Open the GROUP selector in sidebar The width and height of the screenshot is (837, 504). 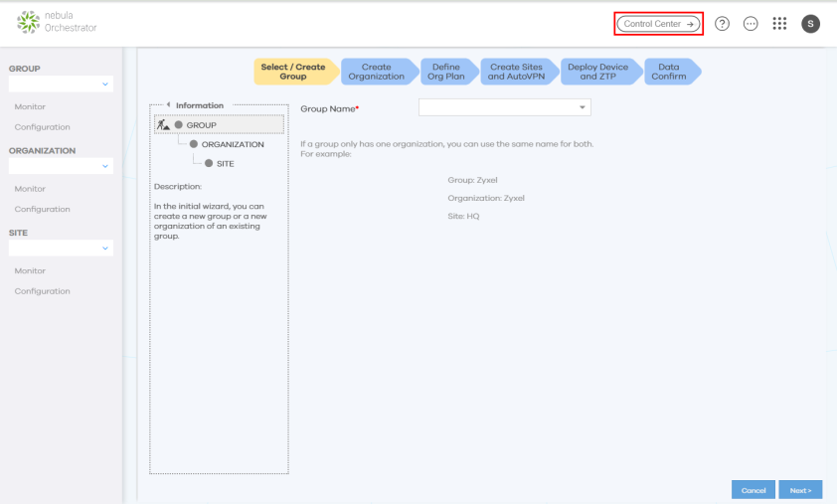pyautogui.click(x=61, y=84)
